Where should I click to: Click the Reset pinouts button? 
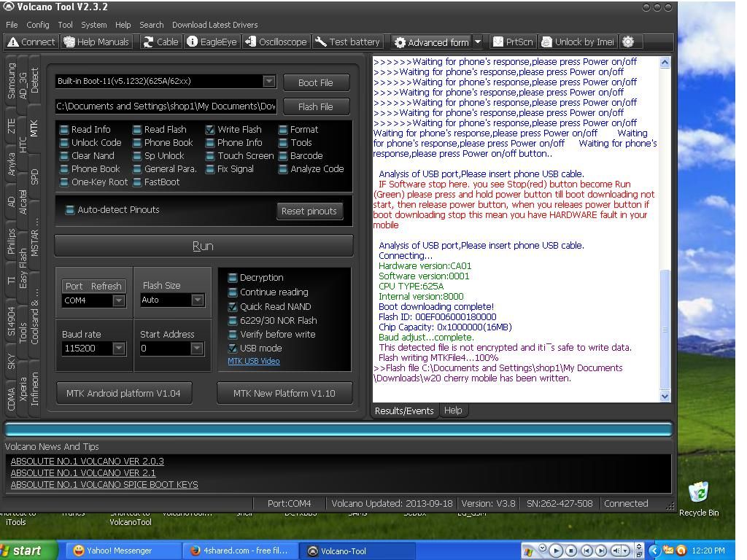pyautogui.click(x=309, y=211)
